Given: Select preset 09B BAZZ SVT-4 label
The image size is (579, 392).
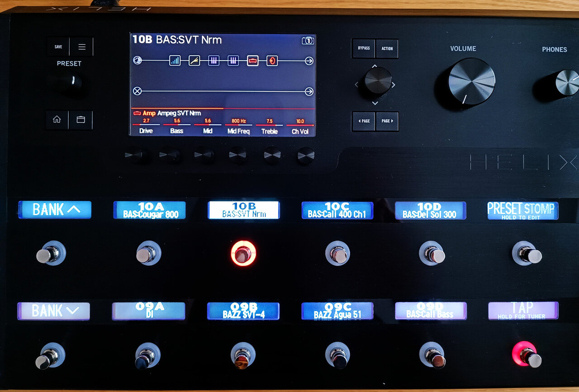Looking at the screenshot, I should click(243, 311).
